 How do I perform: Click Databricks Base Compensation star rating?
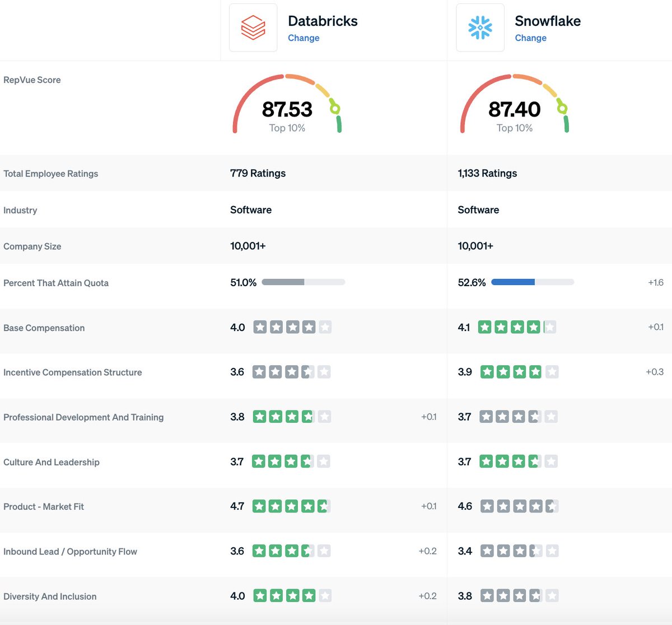tap(292, 327)
